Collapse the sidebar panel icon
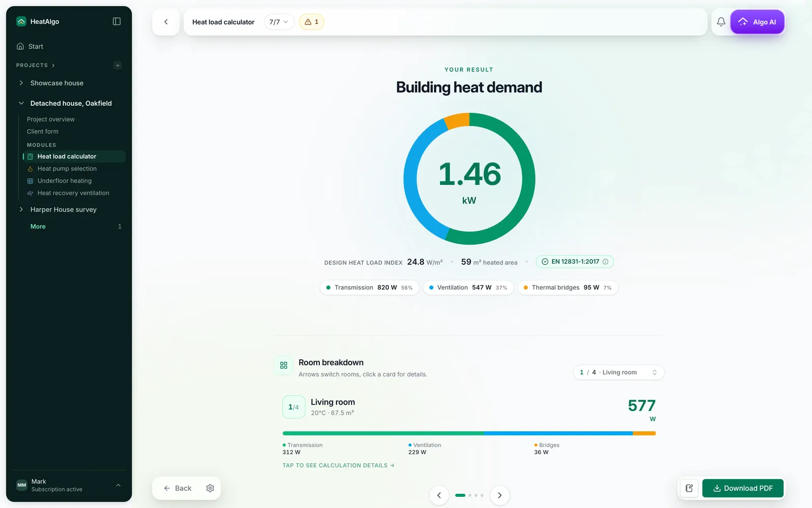 (117, 21)
